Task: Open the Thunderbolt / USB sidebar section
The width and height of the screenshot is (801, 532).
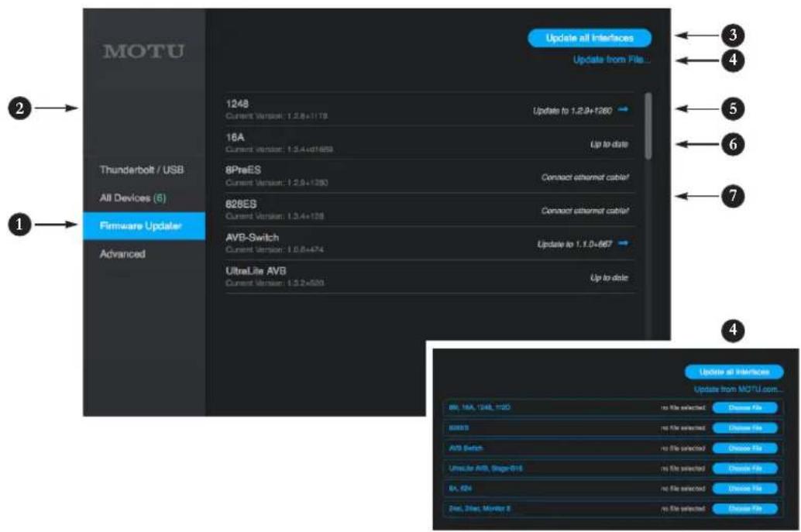Action: (x=142, y=170)
